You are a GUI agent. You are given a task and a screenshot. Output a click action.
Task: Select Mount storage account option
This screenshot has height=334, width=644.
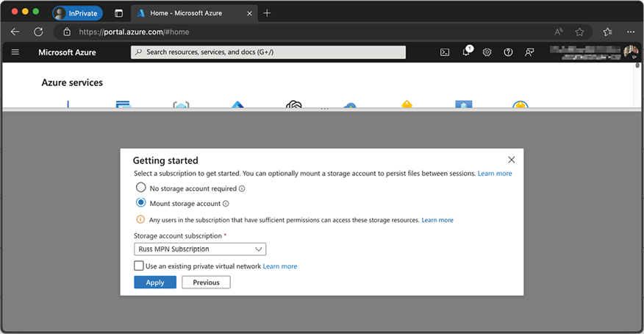point(141,202)
